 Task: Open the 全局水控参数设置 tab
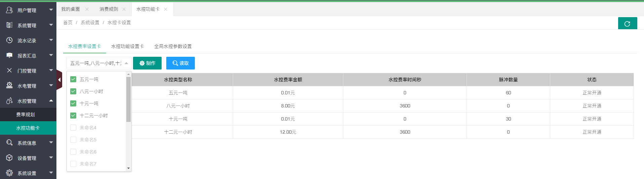coord(173,46)
